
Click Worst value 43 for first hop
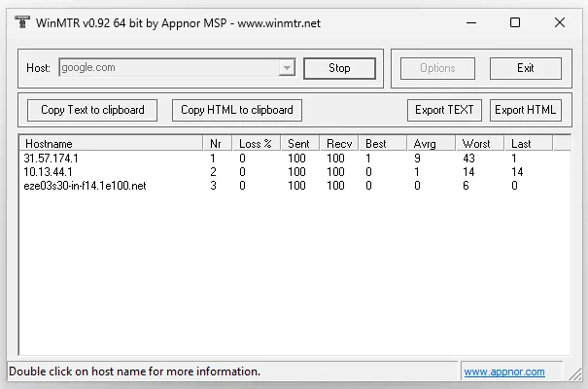(x=468, y=159)
